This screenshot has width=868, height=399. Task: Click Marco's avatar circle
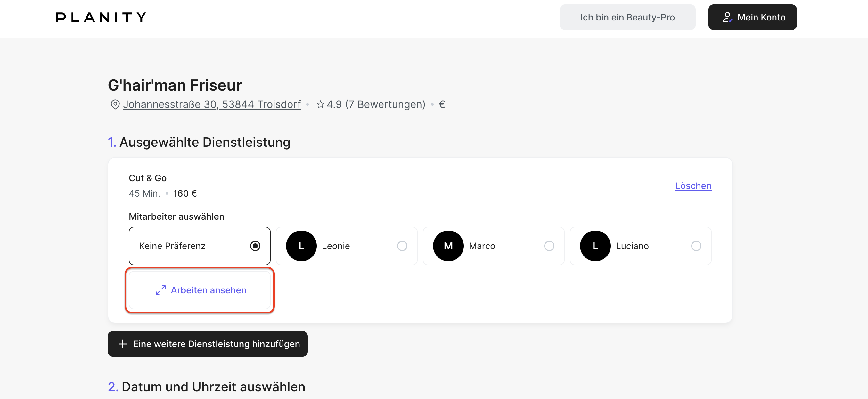[x=448, y=246]
